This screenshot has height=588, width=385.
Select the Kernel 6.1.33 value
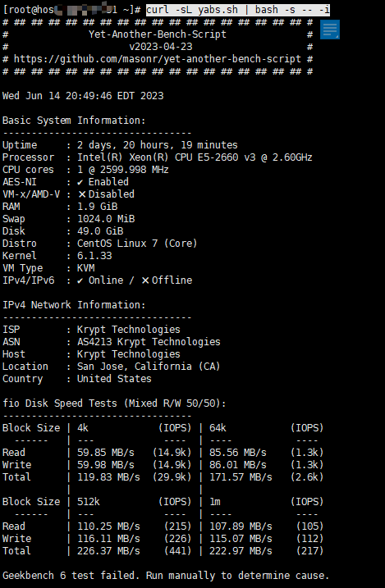(x=94, y=256)
